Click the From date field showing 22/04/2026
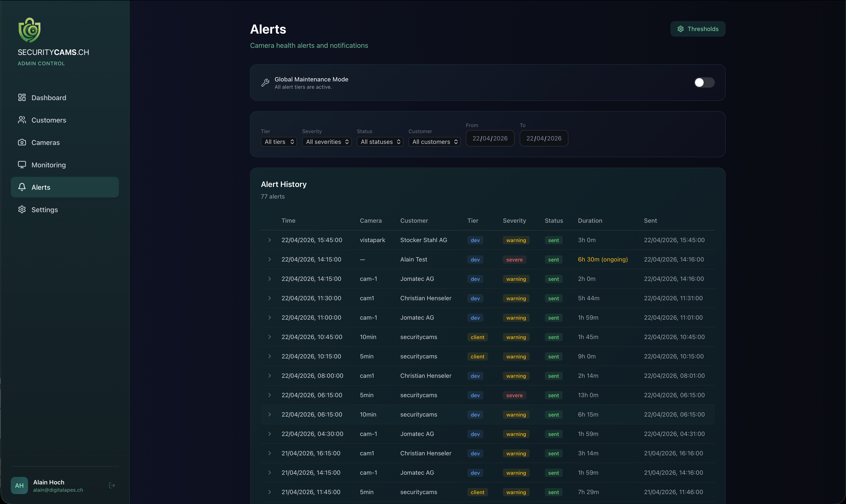The height and width of the screenshot is (504, 846). pos(490,138)
